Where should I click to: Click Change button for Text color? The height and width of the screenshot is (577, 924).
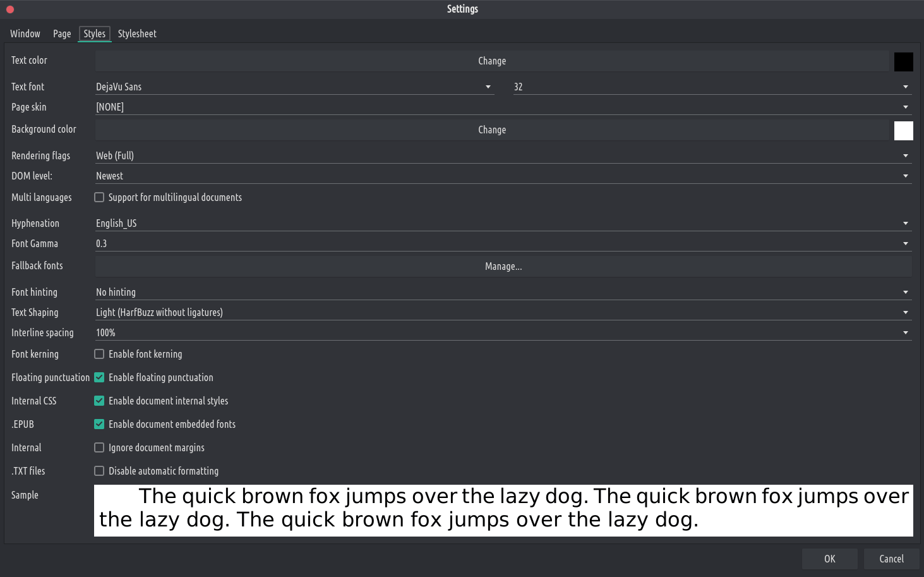point(491,61)
